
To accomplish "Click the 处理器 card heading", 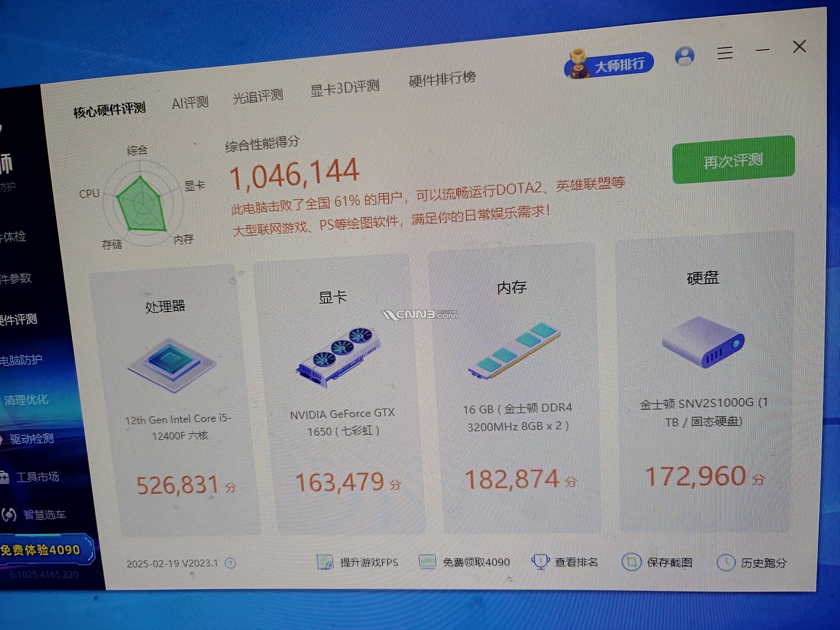I will 166,306.
